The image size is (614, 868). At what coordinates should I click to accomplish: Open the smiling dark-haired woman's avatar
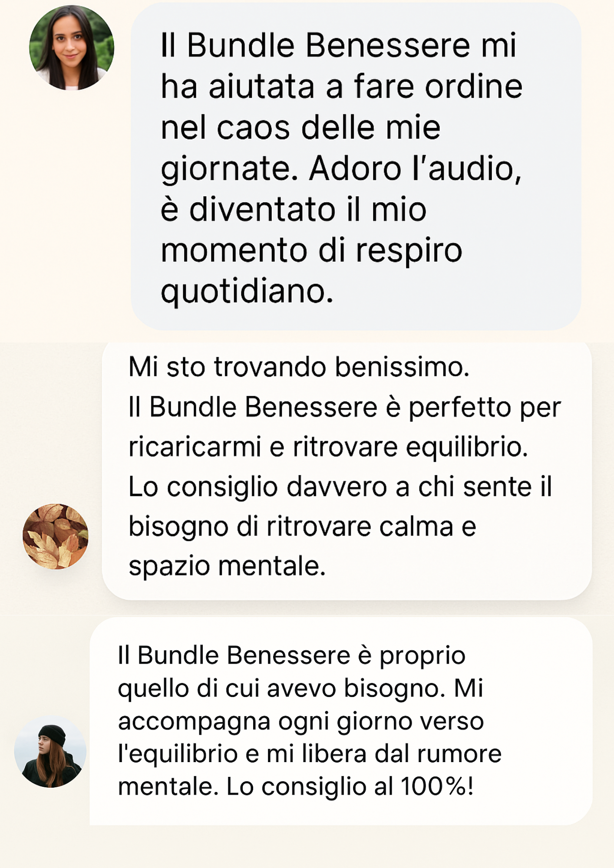pos(72,48)
